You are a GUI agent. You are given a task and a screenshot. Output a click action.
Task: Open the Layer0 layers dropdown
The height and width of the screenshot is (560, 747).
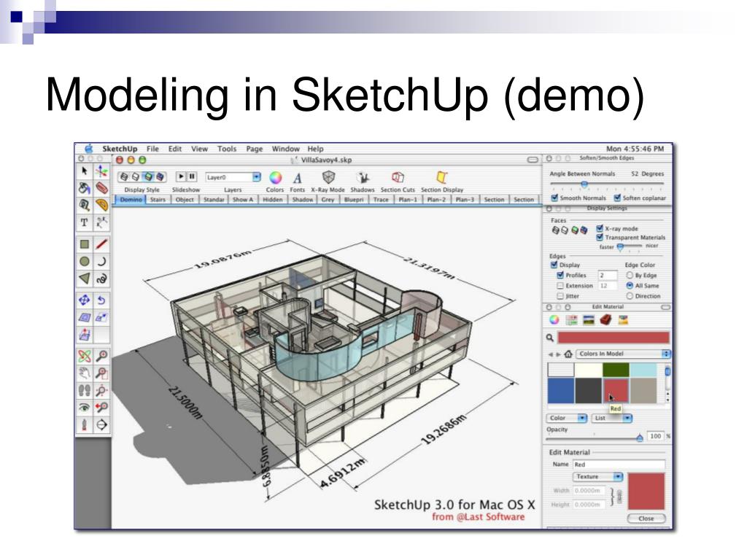click(233, 177)
